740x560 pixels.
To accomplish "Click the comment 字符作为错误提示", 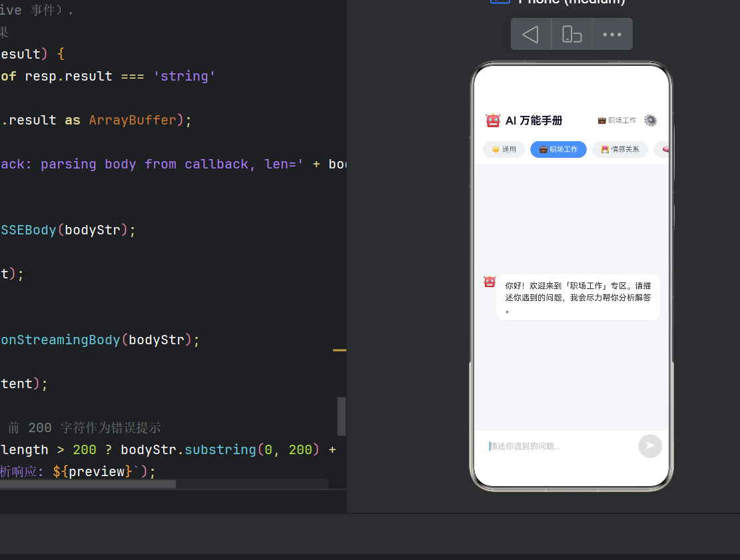I will 111,427.
